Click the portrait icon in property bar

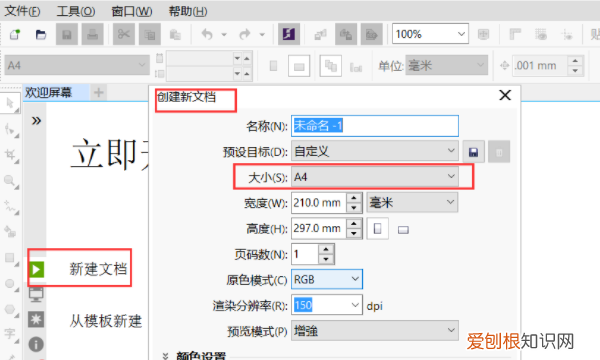tap(273, 66)
